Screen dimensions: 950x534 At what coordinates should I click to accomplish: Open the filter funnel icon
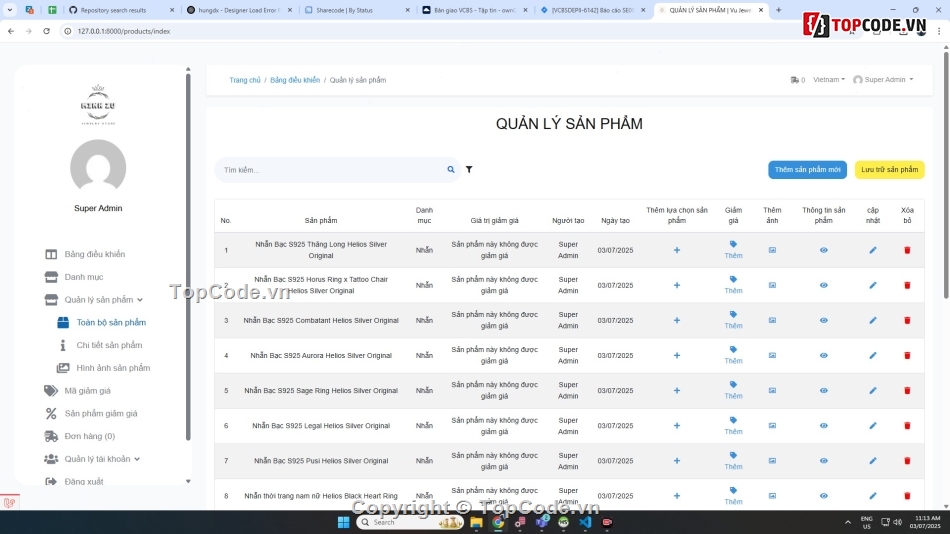tap(469, 170)
